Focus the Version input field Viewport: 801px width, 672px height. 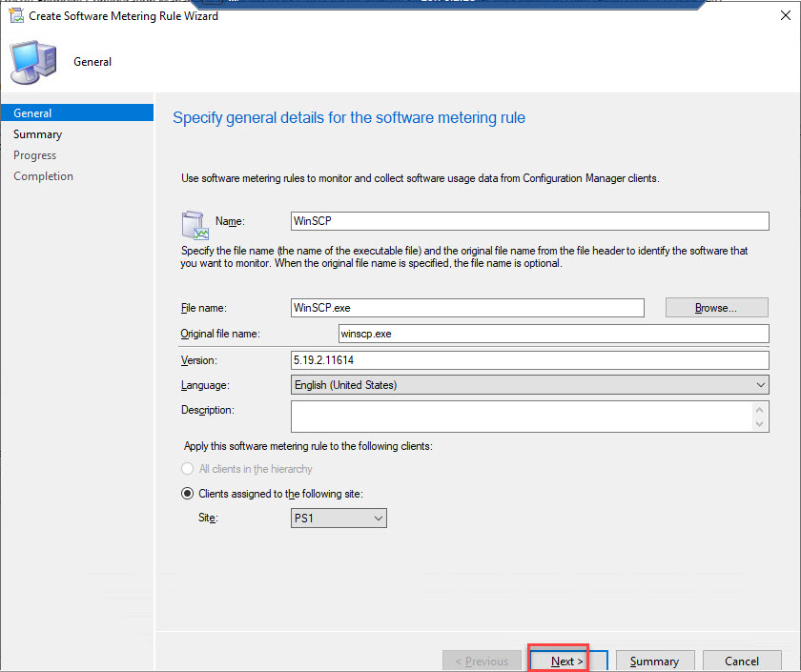coord(529,360)
